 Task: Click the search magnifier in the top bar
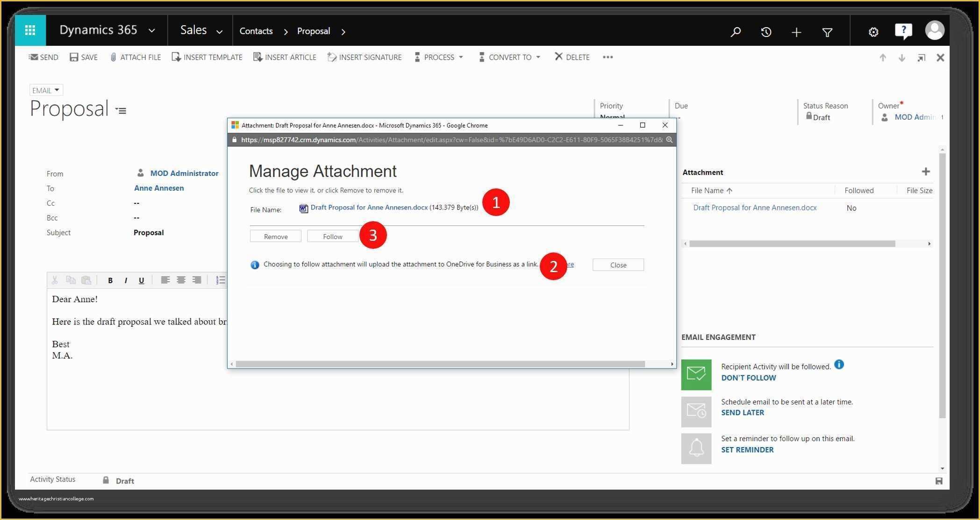click(736, 32)
